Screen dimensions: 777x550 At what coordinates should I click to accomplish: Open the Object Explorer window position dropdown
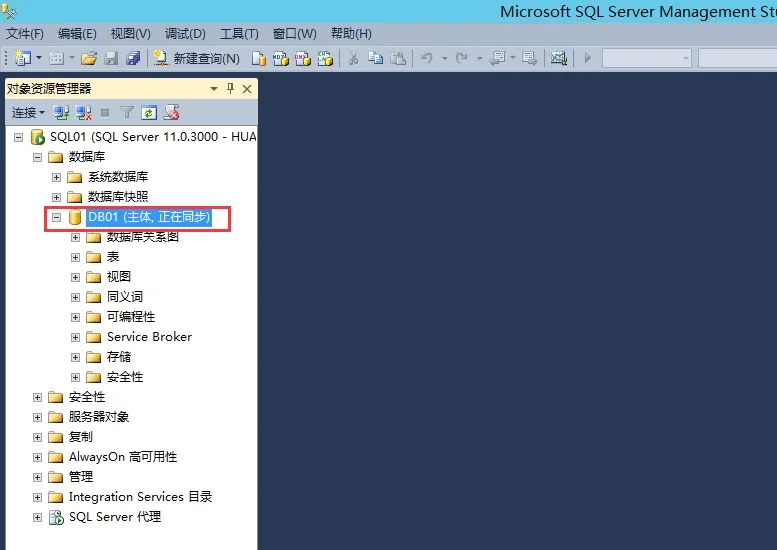214,89
